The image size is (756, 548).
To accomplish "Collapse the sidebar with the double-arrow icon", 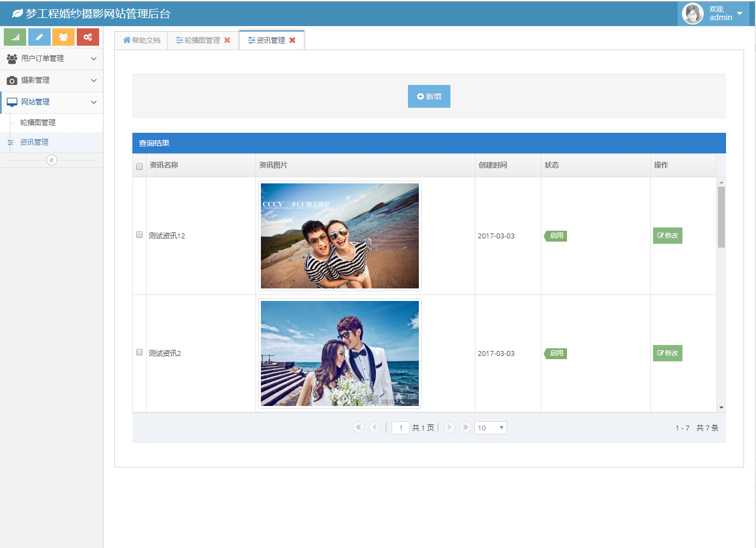I will pos(52,160).
